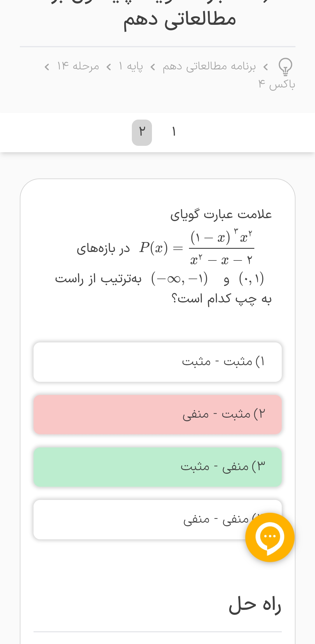315x644 pixels.
Task: Click chevron after مرحله ۱۴ breadcrumb
Action: (47, 67)
